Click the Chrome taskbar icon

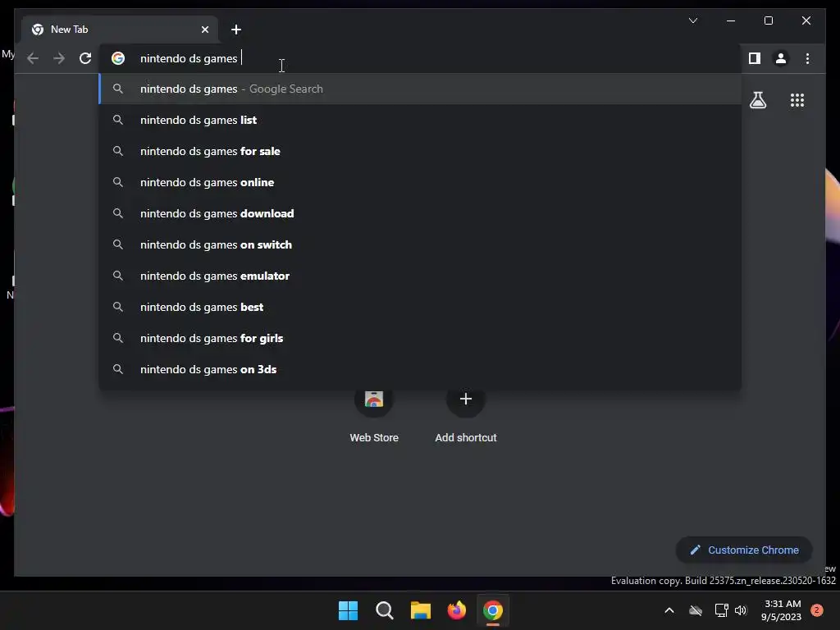pos(492,610)
